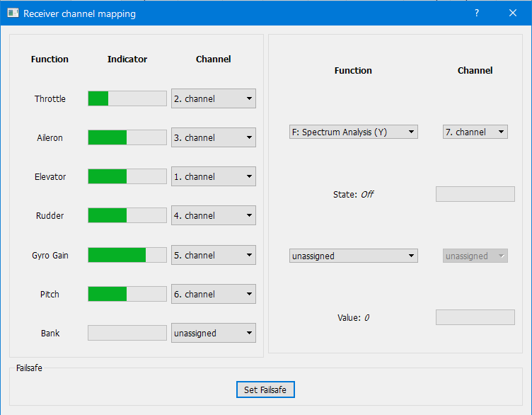Expand the Elevator channel selector
The width and height of the screenshot is (532, 415).
[213, 176]
